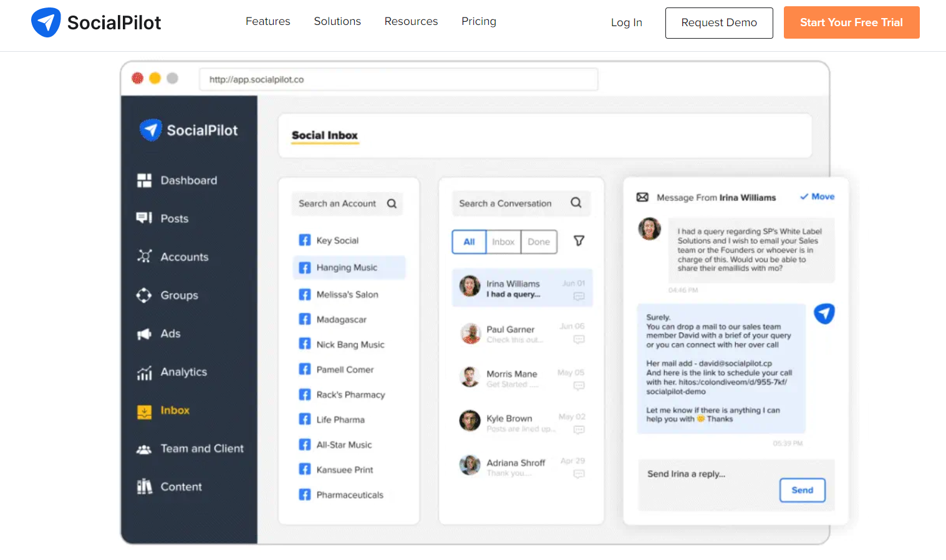Click message icon on Paul Garner row
This screenshot has width=946, height=560.
579,339
